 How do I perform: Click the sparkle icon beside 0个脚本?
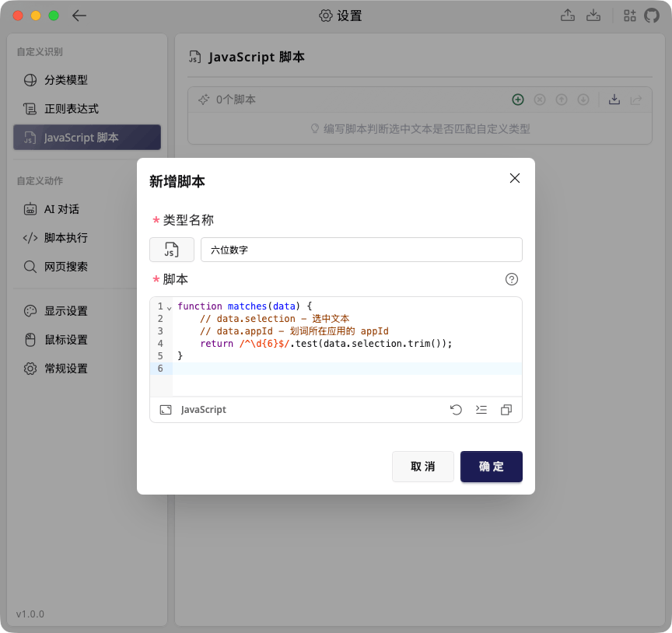[204, 100]
